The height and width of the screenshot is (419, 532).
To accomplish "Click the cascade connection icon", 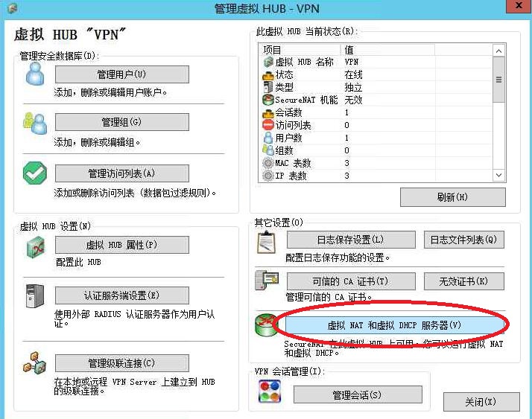I will click(36, 363).
